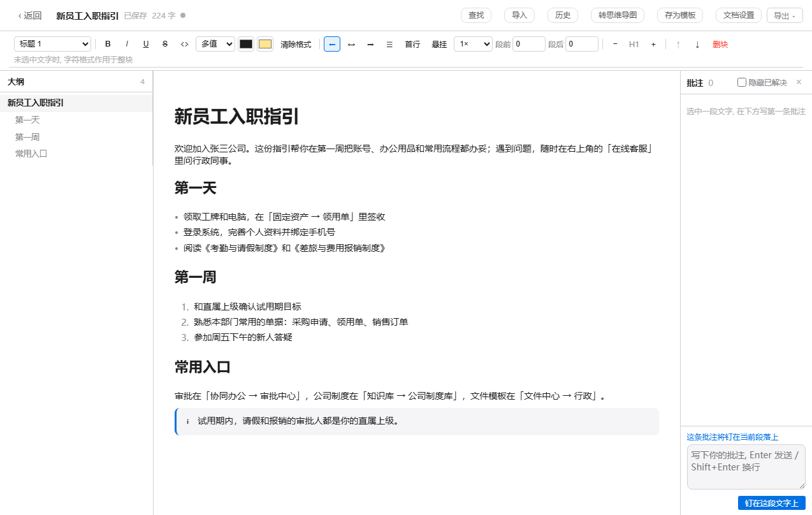Pick the black text color swatch
The image size is (812, 515).
(246, 44)
